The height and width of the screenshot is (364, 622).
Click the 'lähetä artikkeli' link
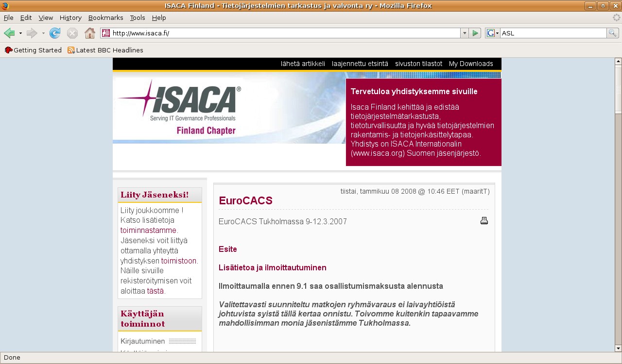pos(303,64)
